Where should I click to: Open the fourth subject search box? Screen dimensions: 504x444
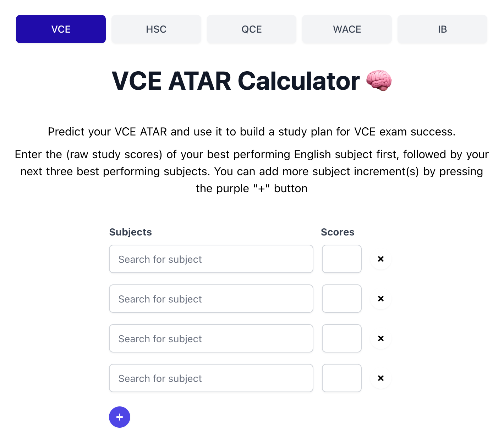211,378
